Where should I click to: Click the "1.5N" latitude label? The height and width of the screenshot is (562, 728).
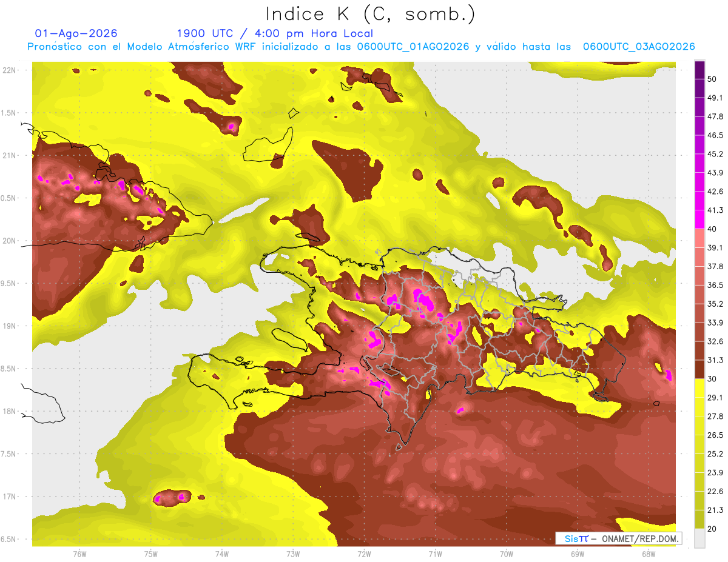[8, 113]
